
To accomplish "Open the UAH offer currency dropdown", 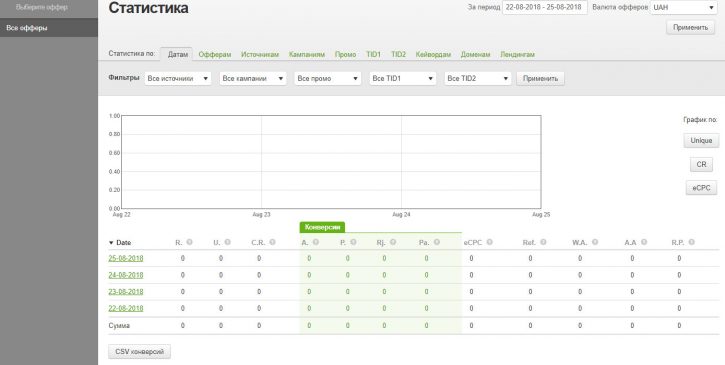I will pyautogui.click(x=684, y=7).
